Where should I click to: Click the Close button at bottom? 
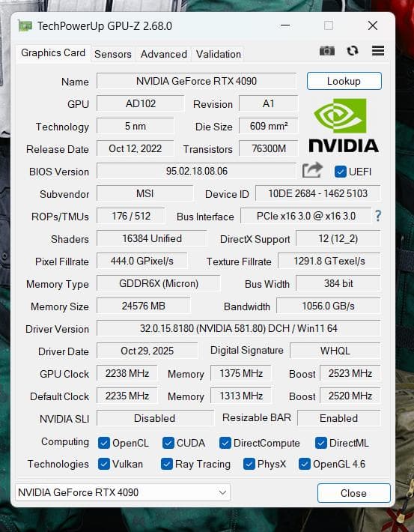tap(353, 493)
